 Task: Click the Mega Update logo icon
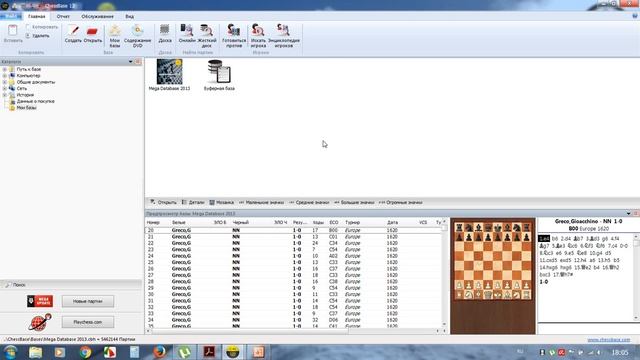click(x=40, y=301)
